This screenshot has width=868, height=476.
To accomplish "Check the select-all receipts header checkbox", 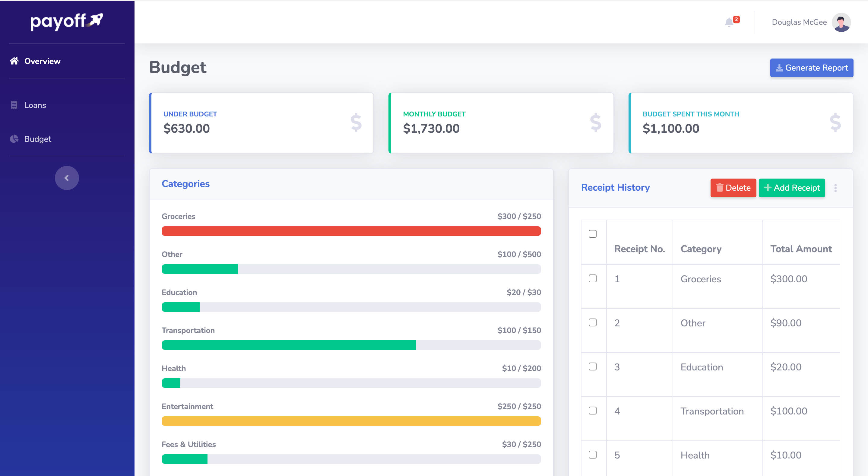I will pos(592,233).
